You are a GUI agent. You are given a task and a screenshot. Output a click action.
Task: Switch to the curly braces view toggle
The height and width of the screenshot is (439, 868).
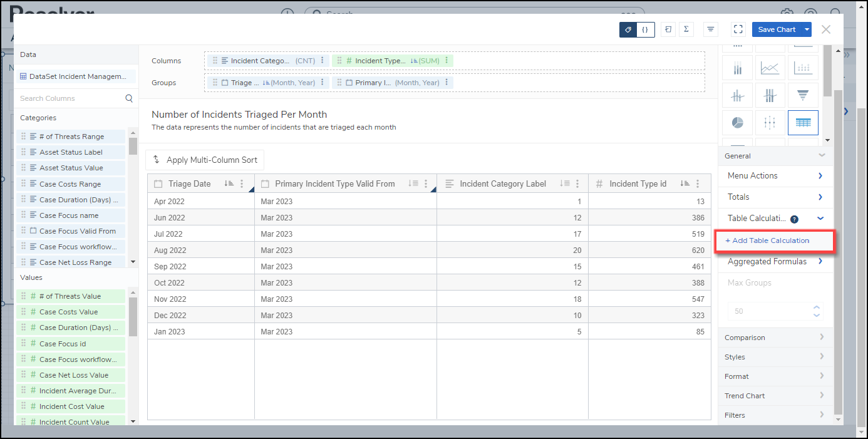[x=645, y=29]
